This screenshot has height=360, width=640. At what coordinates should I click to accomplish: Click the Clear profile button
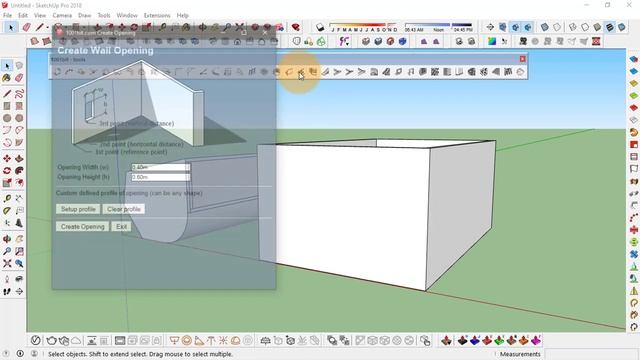(x=124, y=209)
